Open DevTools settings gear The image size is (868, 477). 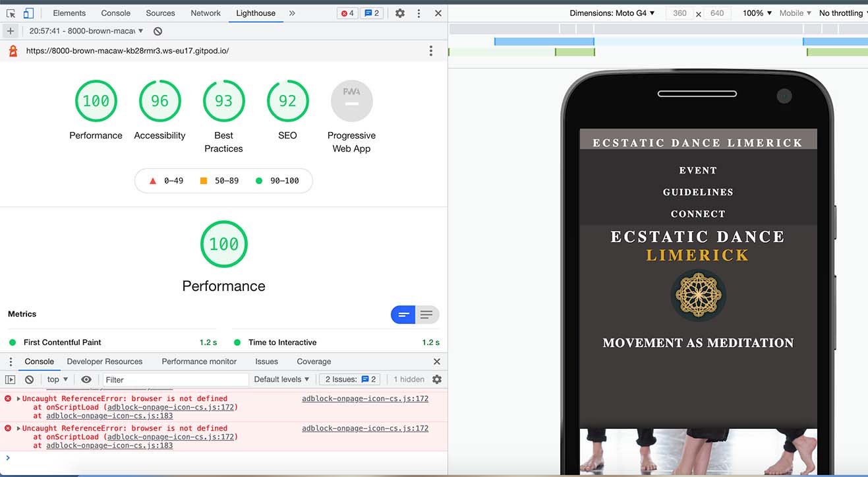(x=400, y=13)
